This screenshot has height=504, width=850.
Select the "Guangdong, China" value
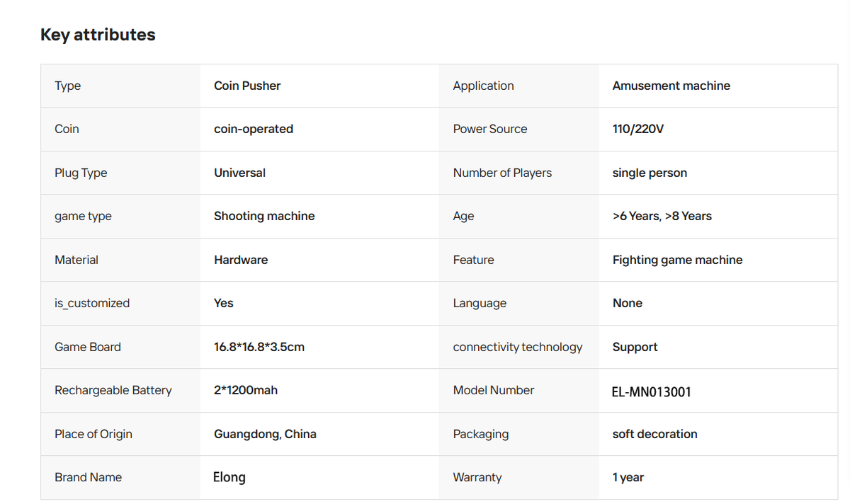point(265,434)
